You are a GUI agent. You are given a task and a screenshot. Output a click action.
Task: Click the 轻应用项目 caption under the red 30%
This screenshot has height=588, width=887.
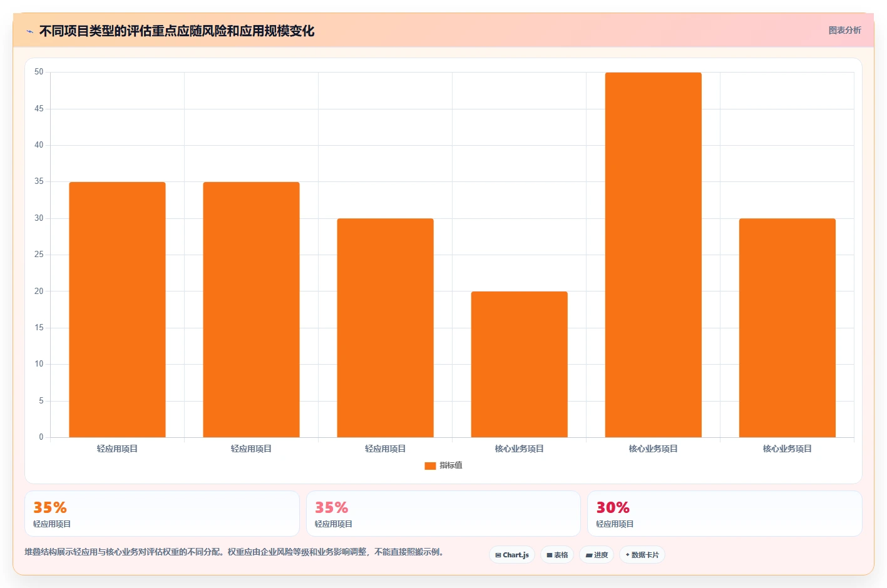click(x=615, y=524)
